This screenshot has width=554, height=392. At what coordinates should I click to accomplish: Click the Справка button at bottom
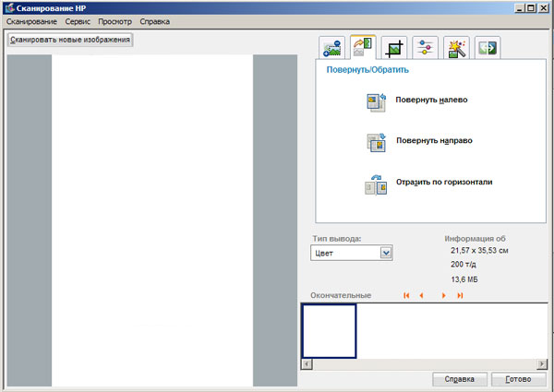coord(459,379)
